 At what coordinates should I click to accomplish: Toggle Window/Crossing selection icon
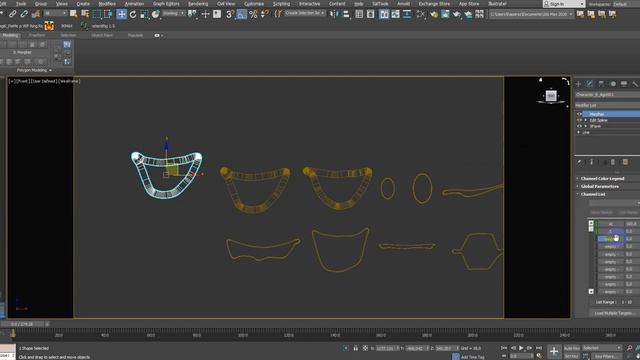point(108,14)
